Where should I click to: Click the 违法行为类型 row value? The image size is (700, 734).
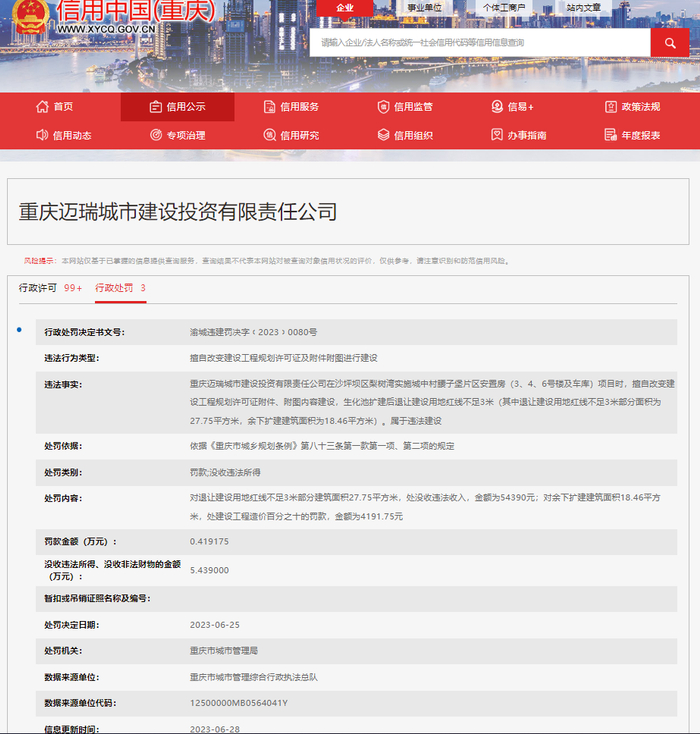click(x=283, y=358)
